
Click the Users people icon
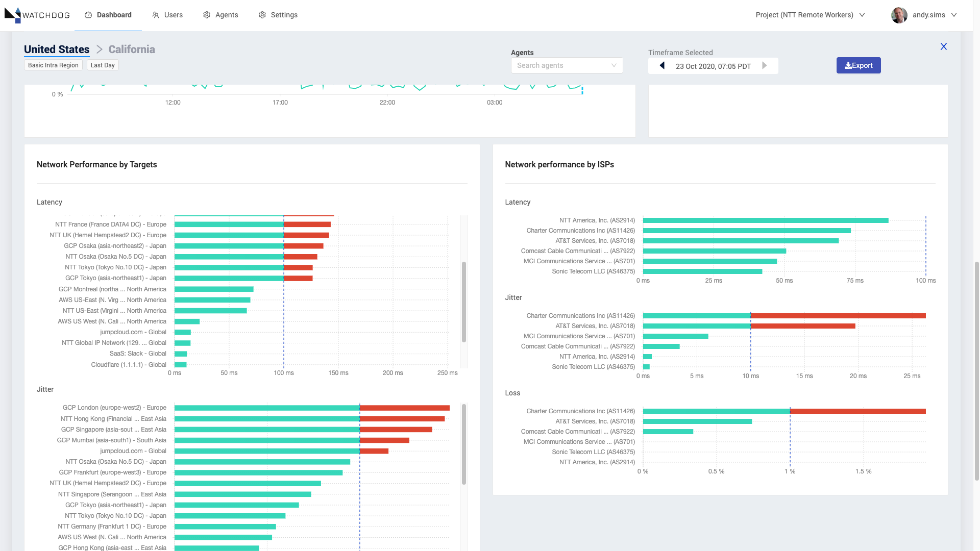click(156, 15)
